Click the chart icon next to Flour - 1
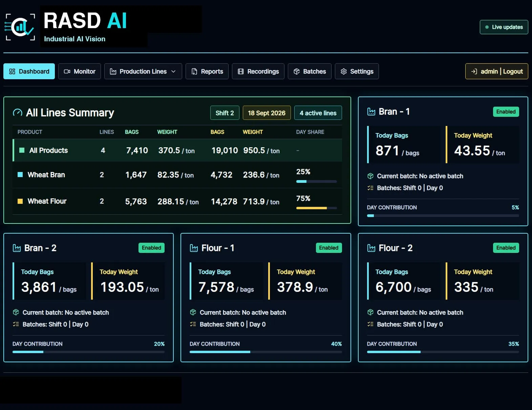The height and width of the screenshot is (410, 532). point(194,248)
